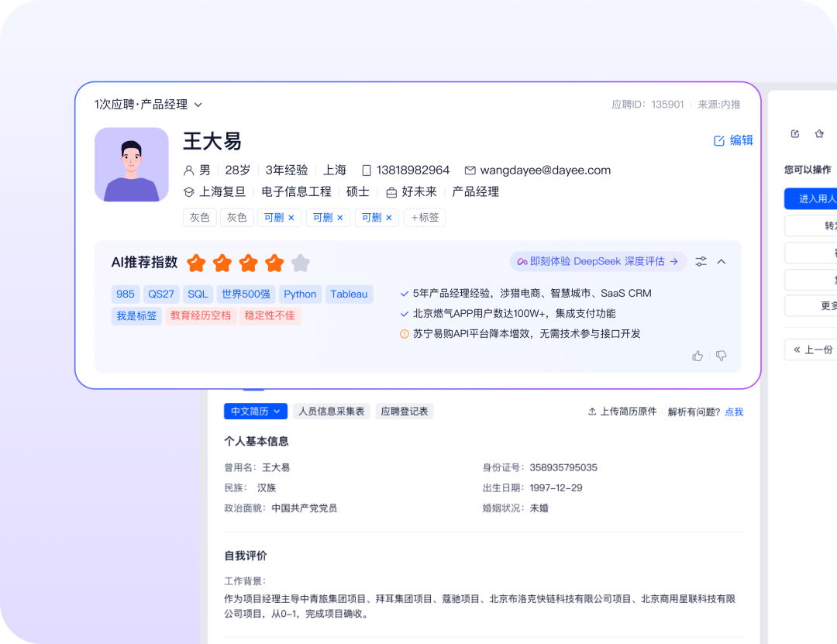Click the email icon next to wangdayee@dayee.com
The image size is (837, 644).
pos(470,170)
